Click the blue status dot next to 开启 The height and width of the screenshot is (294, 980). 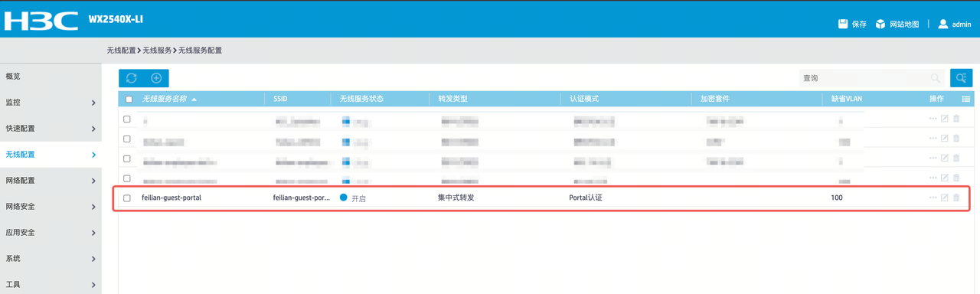tap(344, 198)
